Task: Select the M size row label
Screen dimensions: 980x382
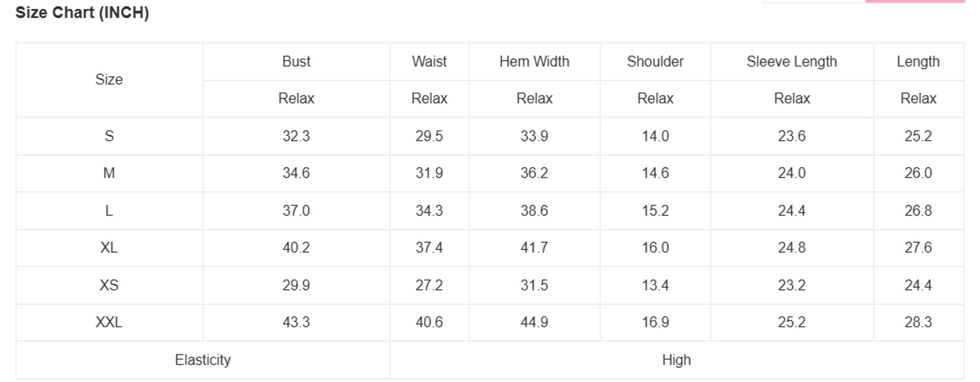Action: [x=109, y=173]
